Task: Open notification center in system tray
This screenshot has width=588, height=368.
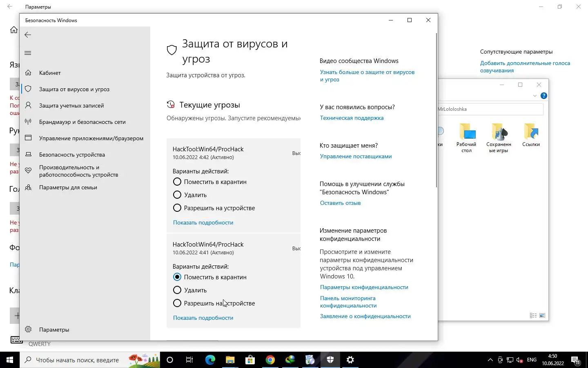Action: pyautogui.click(x=576, y=360)
